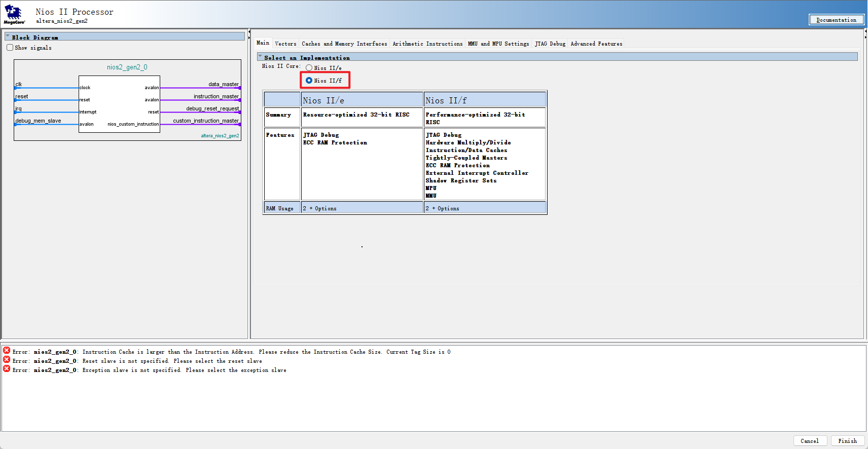Click the Reset slave not specified error

[x=137, y=361]
